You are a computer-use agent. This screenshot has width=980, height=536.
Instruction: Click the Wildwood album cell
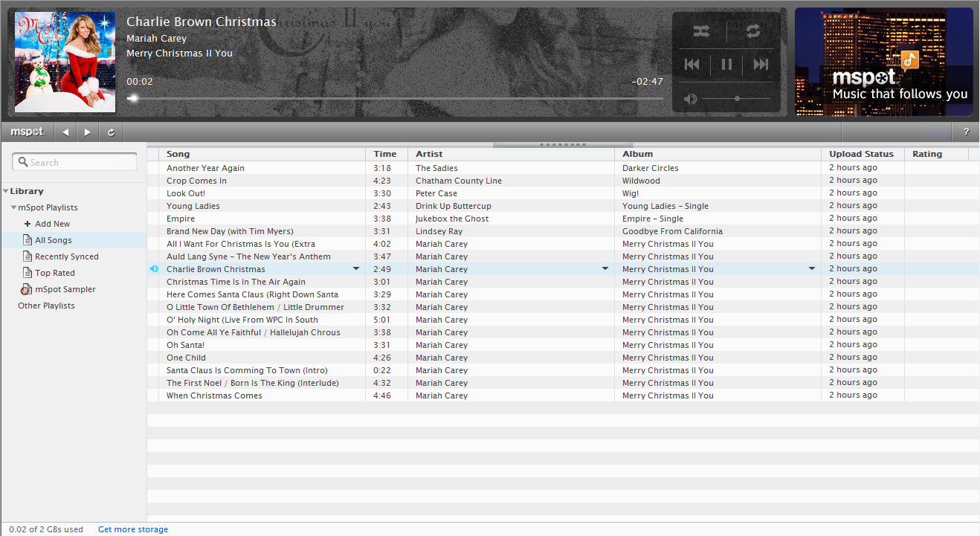point(718,181)
